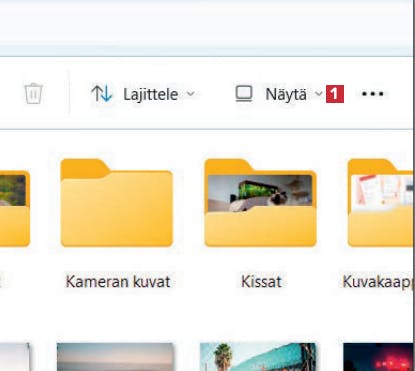Select the Kuvakaappaukset folder icon
Viewport: 415px width, 371px height.
(380, 203)
